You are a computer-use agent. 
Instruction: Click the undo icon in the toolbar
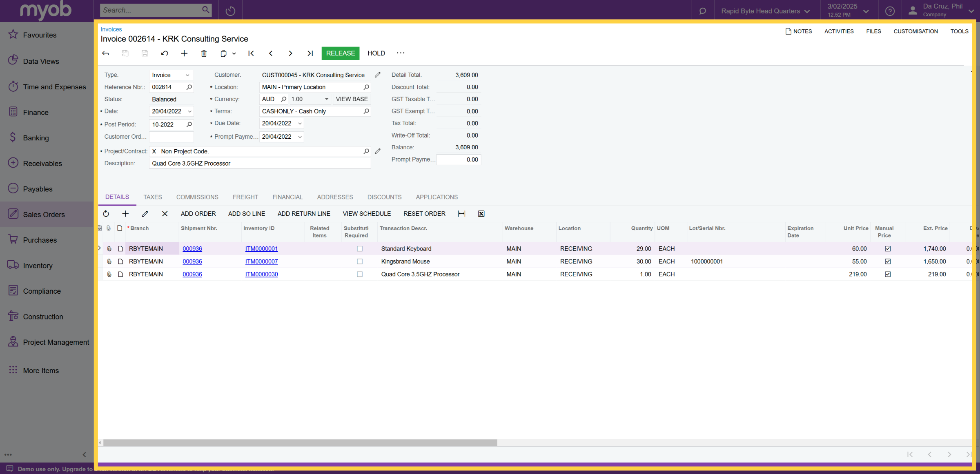165,53
